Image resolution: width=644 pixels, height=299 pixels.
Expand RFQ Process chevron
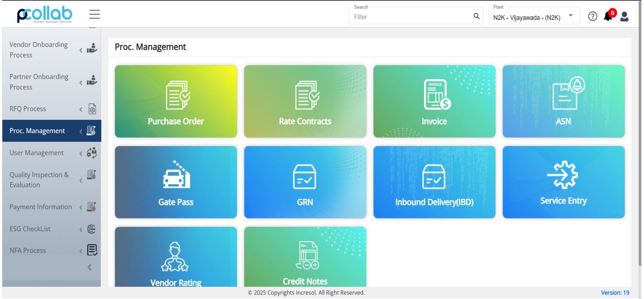pyautogui.click(x=81, y=109)
